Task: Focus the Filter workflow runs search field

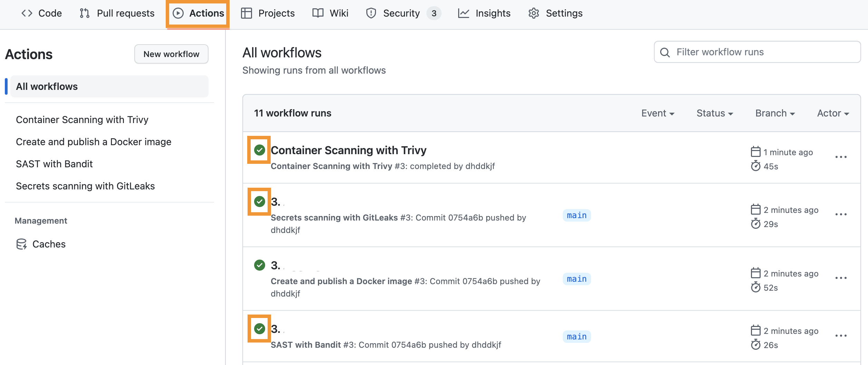Action: pyautogui.click(x=757, y=52)
